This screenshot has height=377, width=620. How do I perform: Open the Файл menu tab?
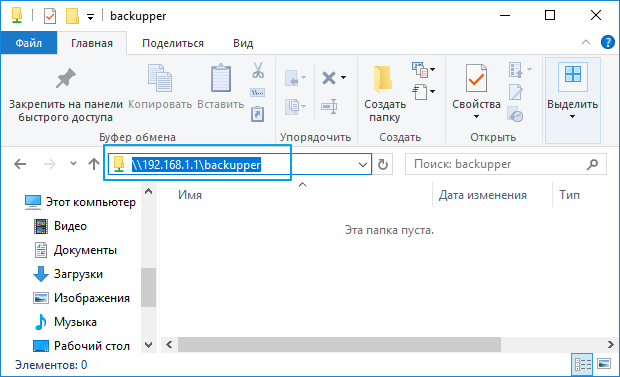29,43
